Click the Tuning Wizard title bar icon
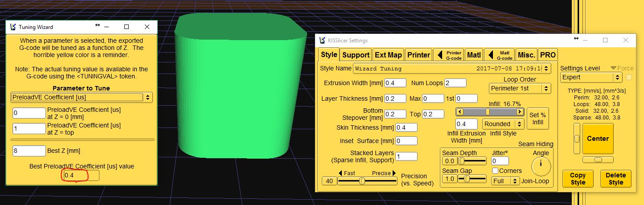 point(12,27)
